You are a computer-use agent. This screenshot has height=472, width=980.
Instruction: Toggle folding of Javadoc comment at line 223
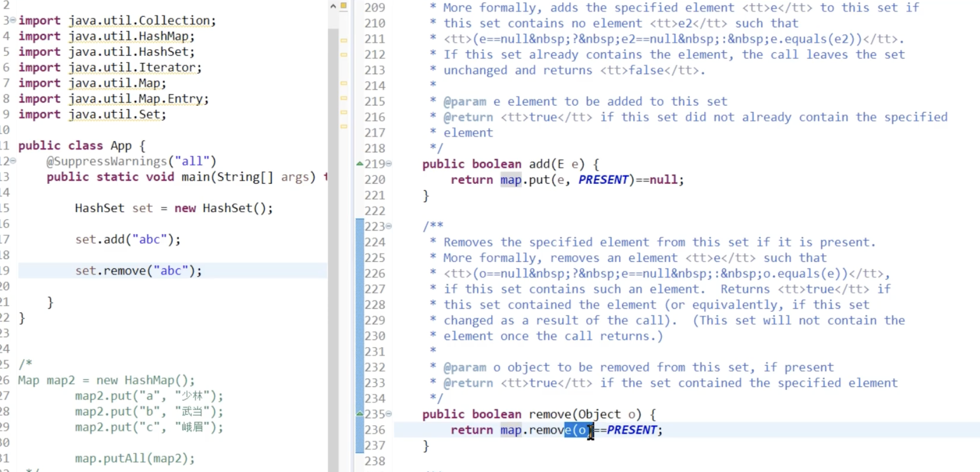pyautogui.click(x=389, y=226)
